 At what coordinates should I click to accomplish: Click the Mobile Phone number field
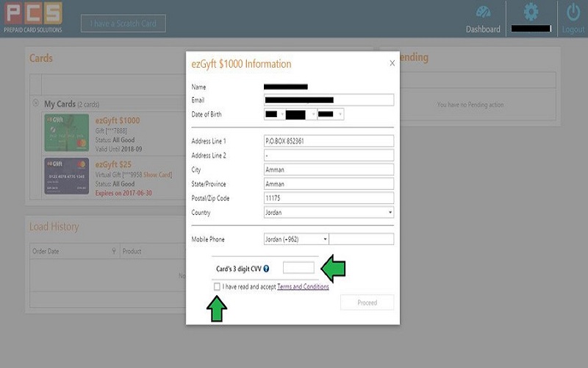click(x=362, y=239)
